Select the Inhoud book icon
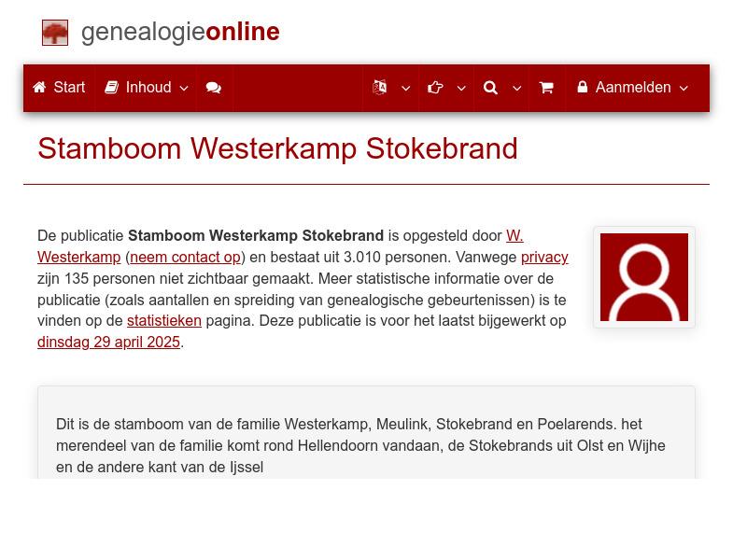 pos(113,87)
